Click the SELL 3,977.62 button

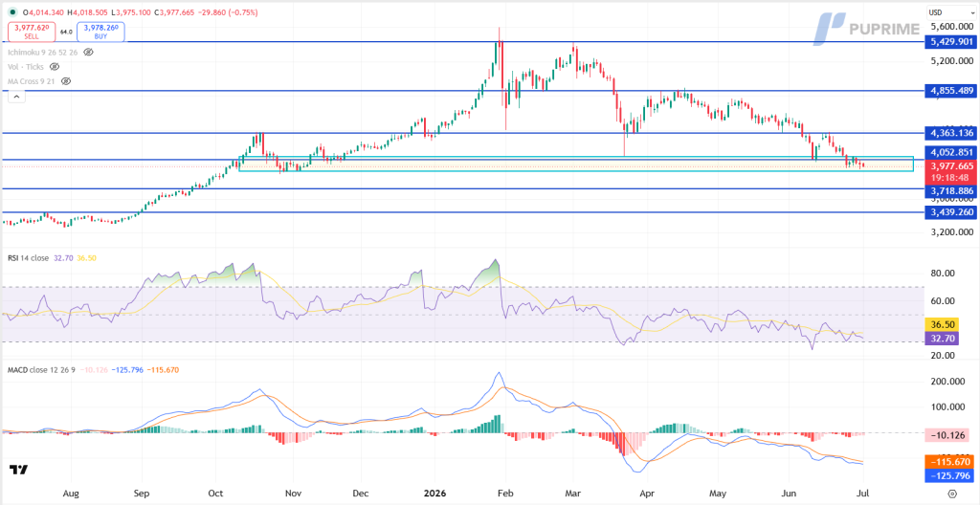pos(31,32)
